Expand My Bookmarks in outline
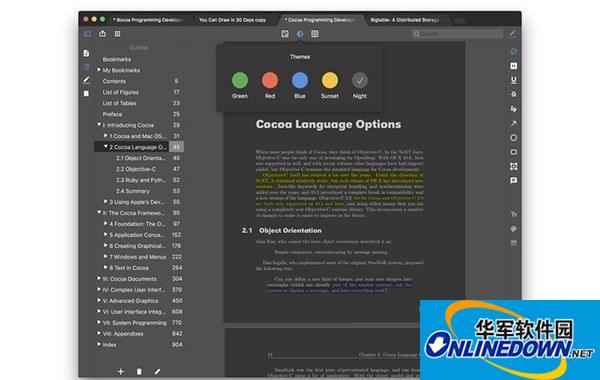Viewport: 600px width, 380px height. click(x=99, y=70)
